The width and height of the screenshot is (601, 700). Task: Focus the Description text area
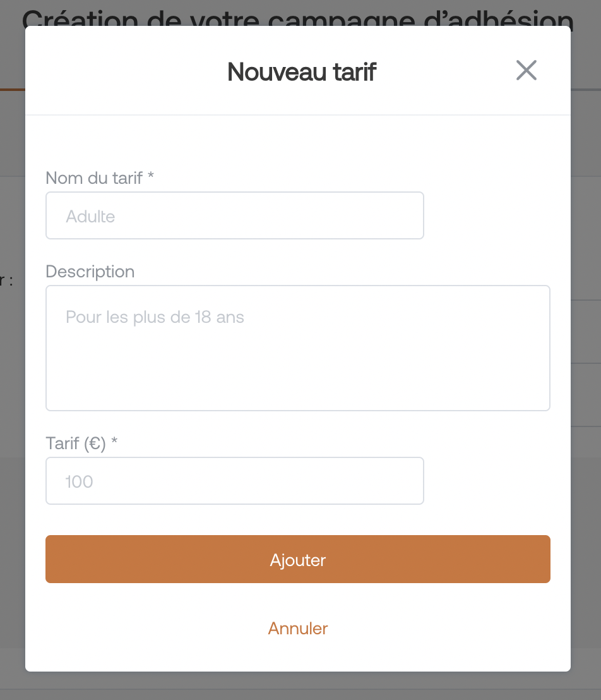(297, 348)
